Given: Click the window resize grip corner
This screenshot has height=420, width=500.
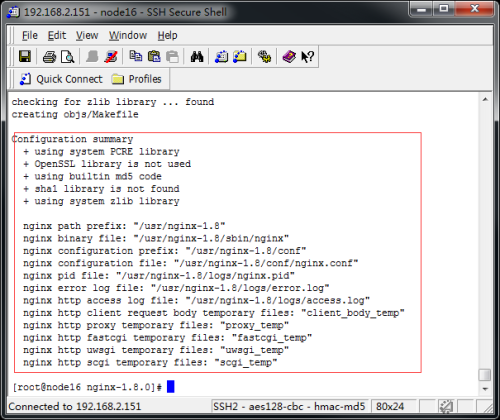Looking at the screenshot, I should (x=487, y=407).
